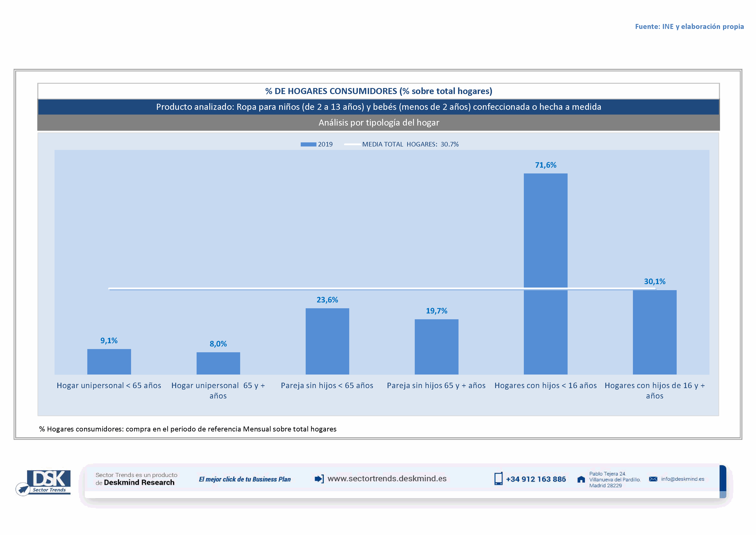Open www.sectortrends.deskmind.es link

point(387,478)
